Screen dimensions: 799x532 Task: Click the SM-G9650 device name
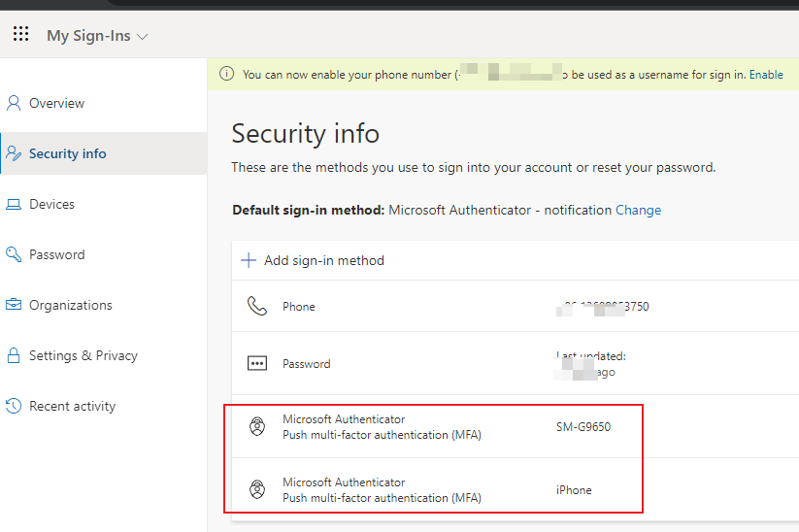583,427
